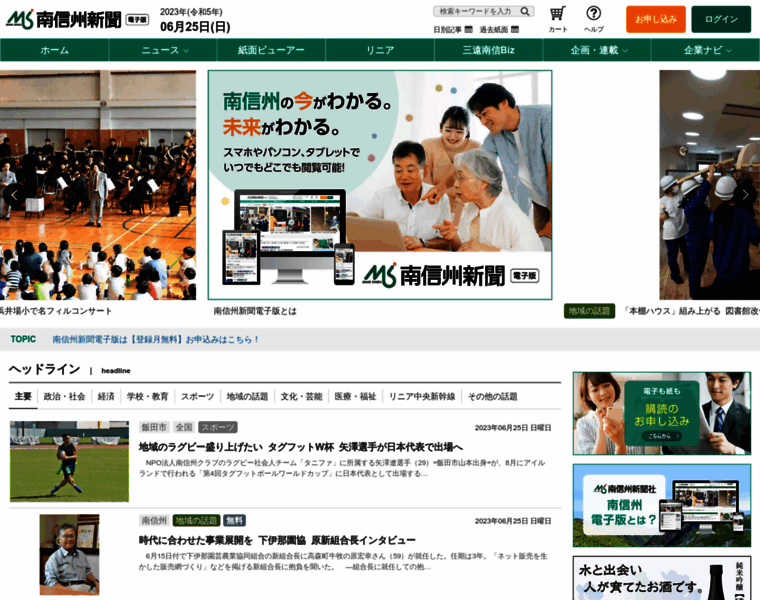The width and height of the screenshot is (760, 600).
Task: Show the previous carousel slide arrow
Action: tap(14, 195)
